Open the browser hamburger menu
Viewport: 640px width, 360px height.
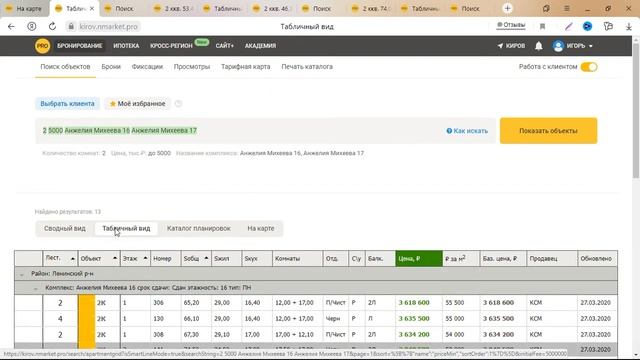coord(567,8)
